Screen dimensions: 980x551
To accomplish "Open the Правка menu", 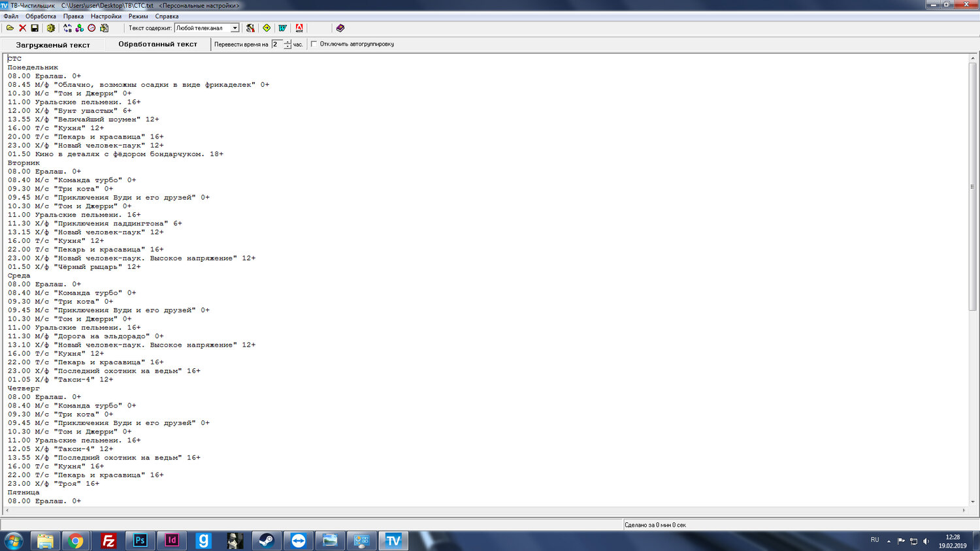I will (x=73, y=16).
